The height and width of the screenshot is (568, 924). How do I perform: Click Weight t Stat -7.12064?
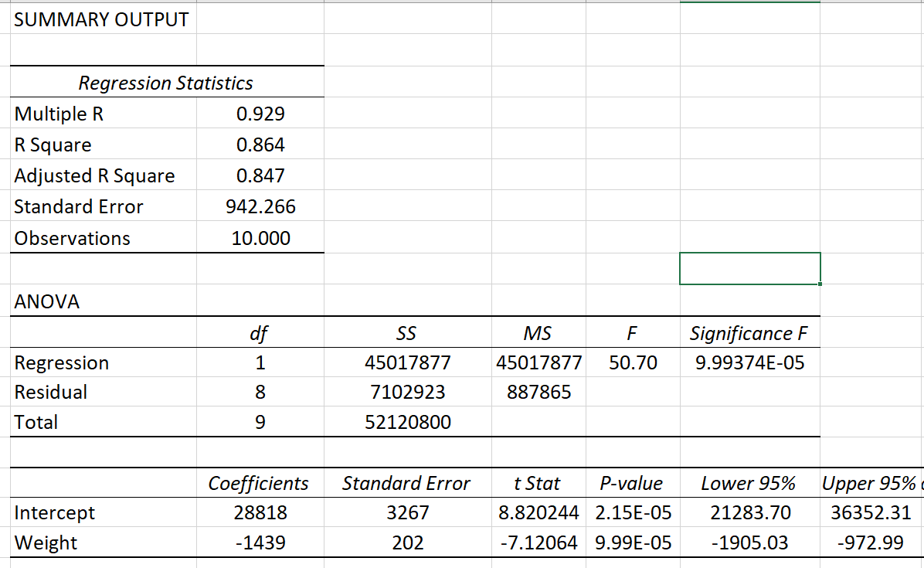[x=538, y=542]
